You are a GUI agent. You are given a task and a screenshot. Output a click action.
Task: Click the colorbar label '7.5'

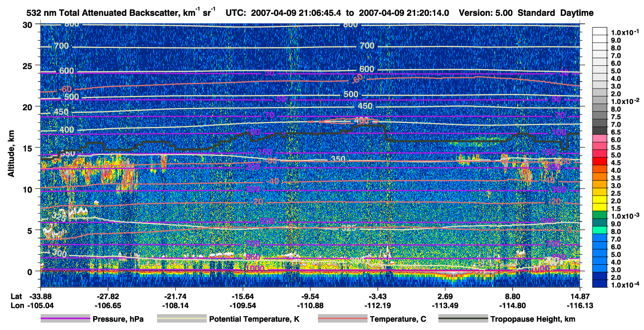click(x=616, y=117)
